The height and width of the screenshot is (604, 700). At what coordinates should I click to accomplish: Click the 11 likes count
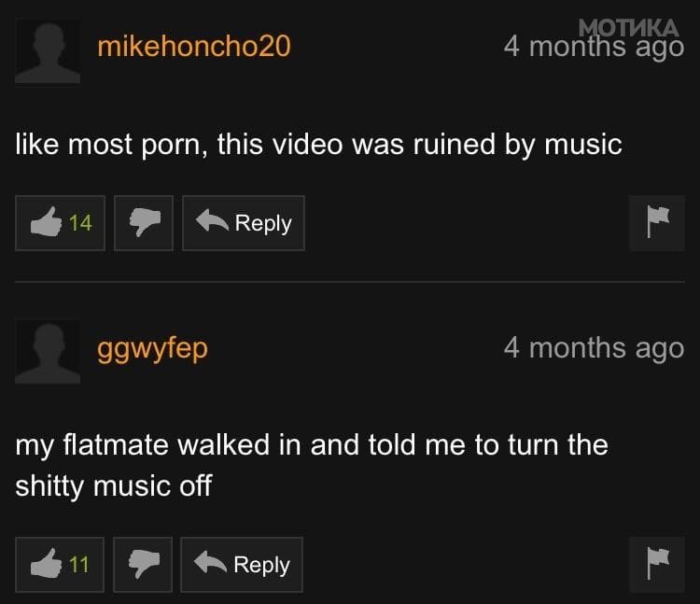pos(79,565)
